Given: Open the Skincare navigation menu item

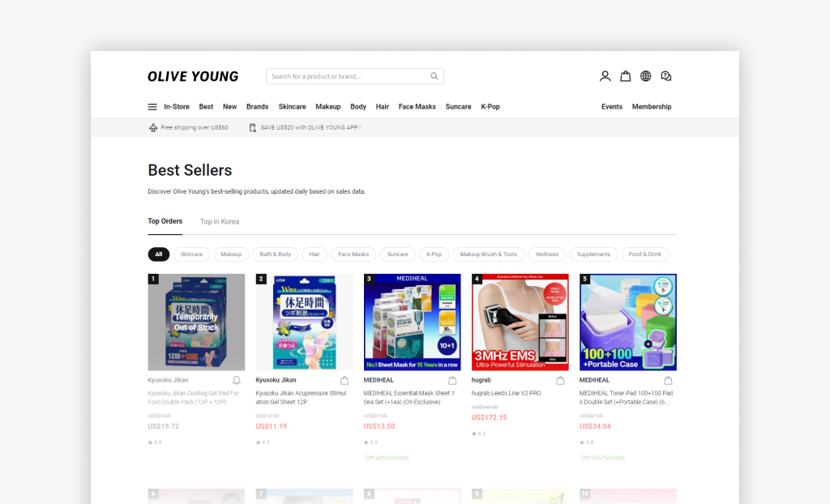Looking at the screenshot, I should tap(292, 106).
